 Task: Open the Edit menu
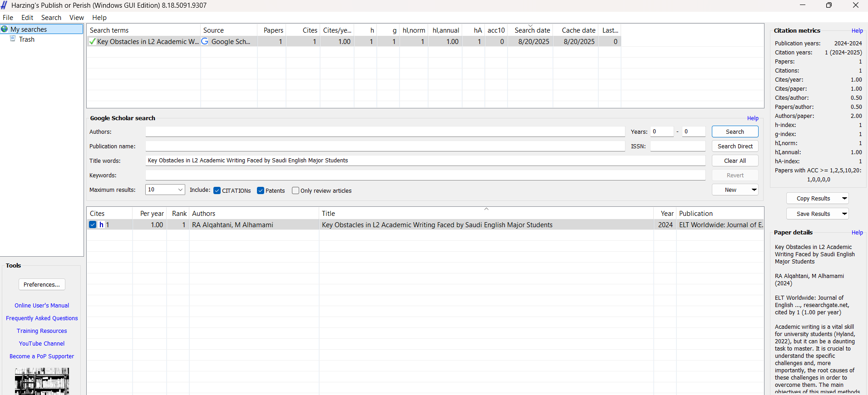[x=27, y=17]
